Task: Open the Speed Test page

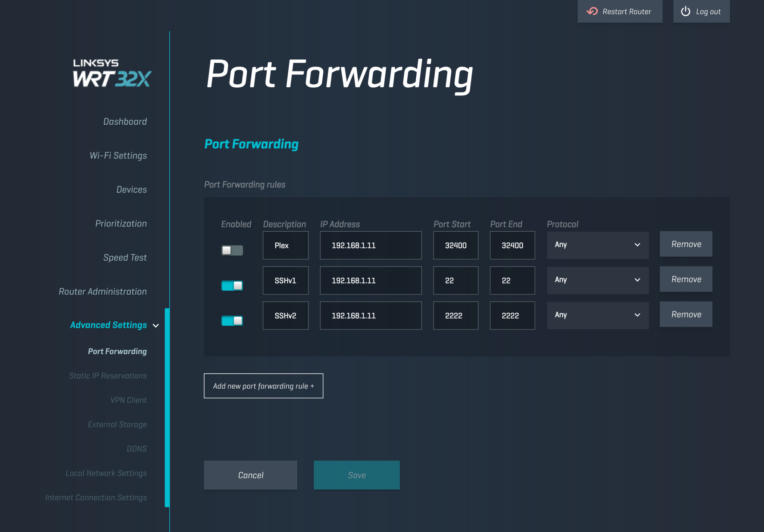Action: [x=125, y=257]
